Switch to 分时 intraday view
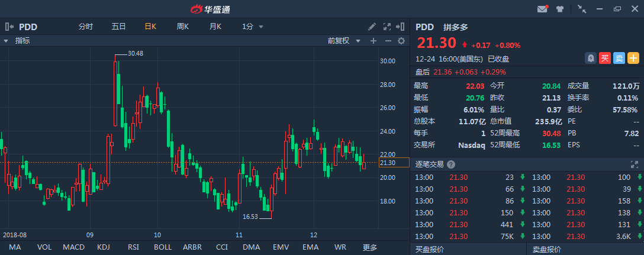The width and height of the screenshot is (644, 255). [x=86, y=27]
